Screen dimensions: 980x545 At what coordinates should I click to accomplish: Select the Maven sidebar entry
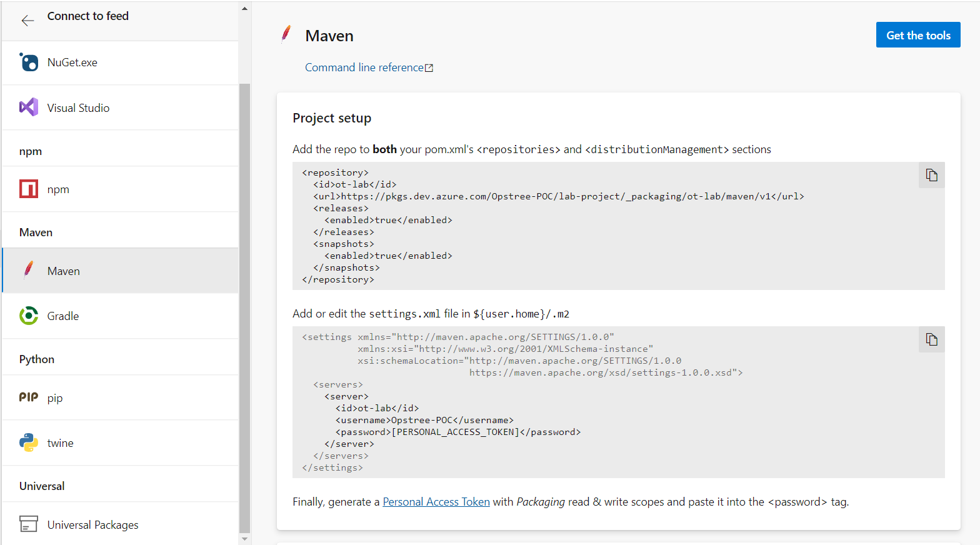click(x=121, y=271)
